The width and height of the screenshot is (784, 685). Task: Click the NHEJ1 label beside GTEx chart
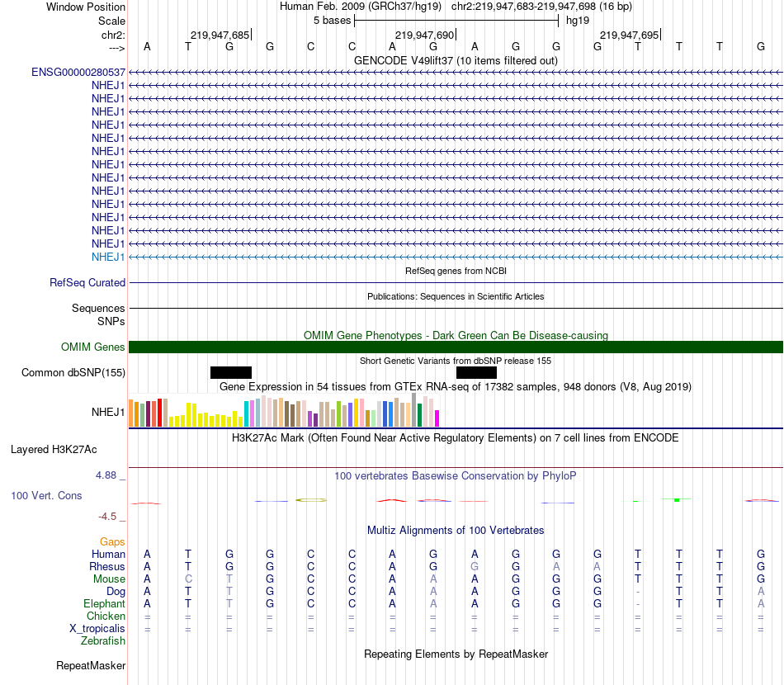click(x=108, y=412)
